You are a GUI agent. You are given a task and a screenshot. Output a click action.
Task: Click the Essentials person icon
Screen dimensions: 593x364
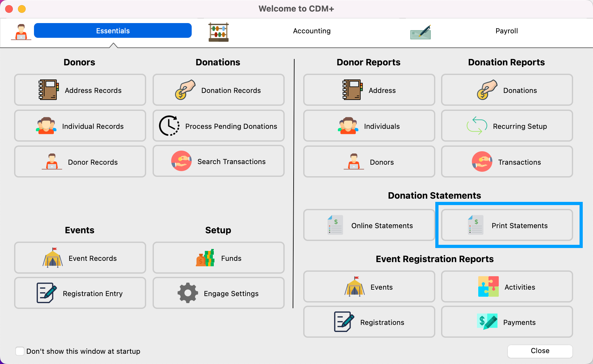pyautogui.click(x=21, y=32)
